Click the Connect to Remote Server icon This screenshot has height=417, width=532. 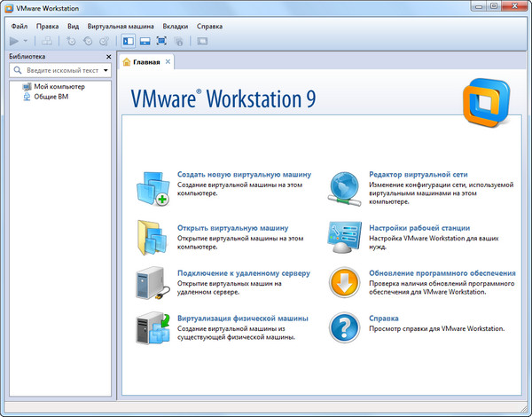coord(152,284)
